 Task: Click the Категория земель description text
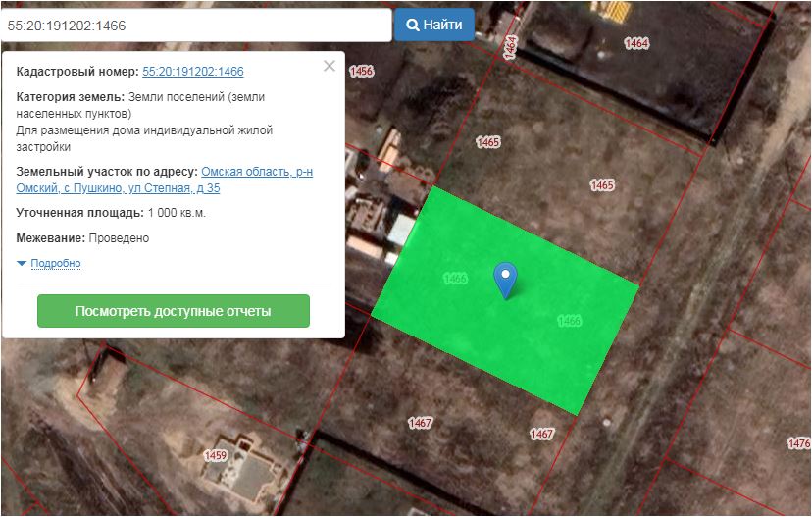(x=144, y=122)
